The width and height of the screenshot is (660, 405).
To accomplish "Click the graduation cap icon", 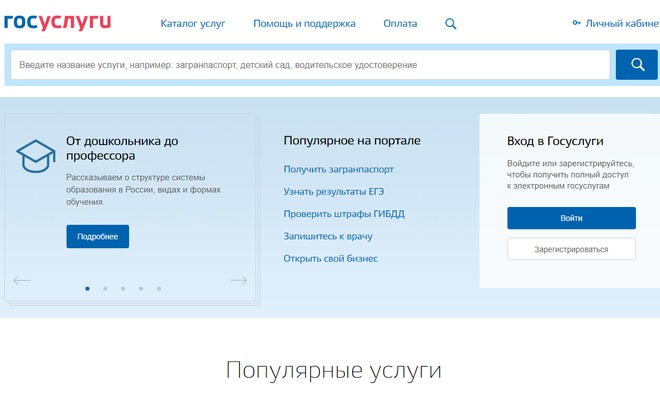I will (x=35, y=155).
